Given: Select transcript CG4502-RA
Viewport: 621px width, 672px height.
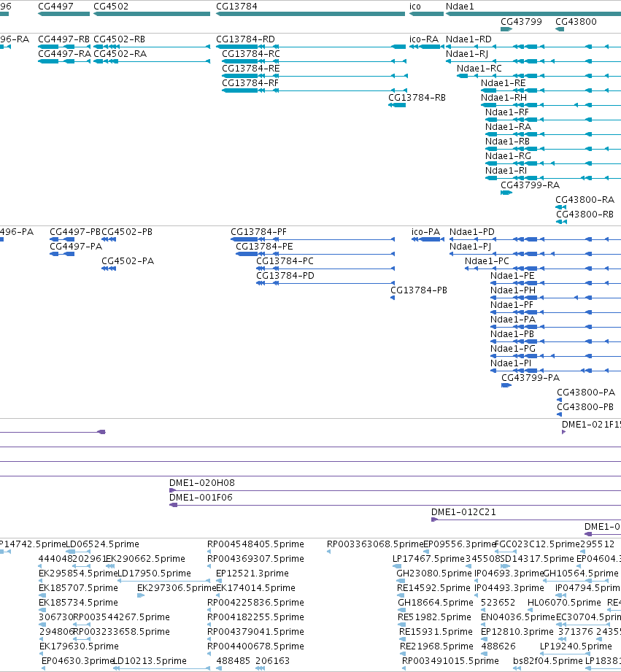Looking at the screenshot, I should point(152,61).
